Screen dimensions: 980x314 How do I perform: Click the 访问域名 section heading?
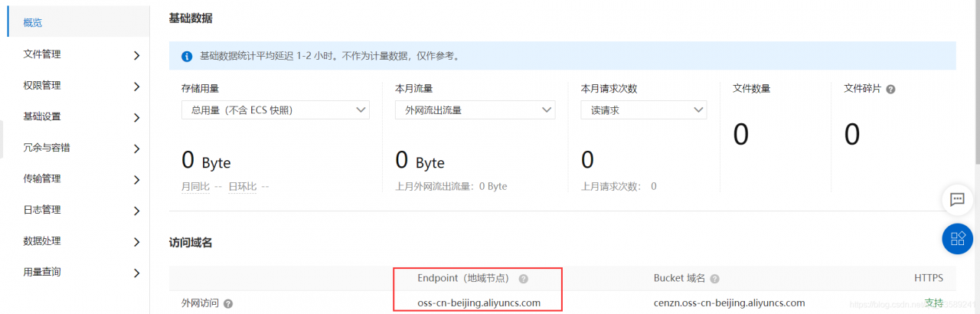click(191, 243)
